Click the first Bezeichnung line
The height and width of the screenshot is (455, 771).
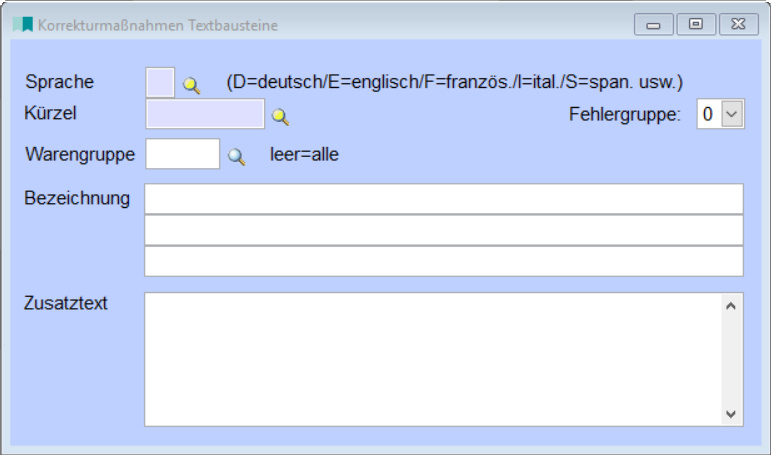pos(444,199)
